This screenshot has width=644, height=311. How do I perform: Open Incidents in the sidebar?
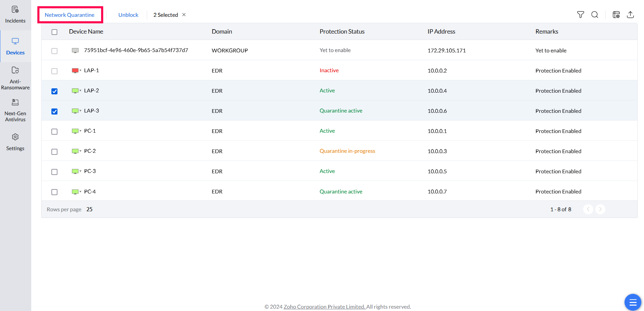(15, 15)
